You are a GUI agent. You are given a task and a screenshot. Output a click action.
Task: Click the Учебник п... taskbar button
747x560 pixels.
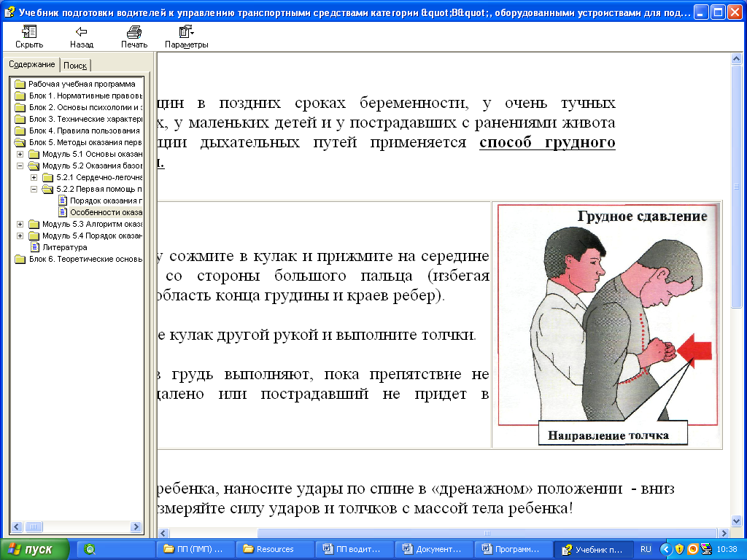(x=594, y=549)
